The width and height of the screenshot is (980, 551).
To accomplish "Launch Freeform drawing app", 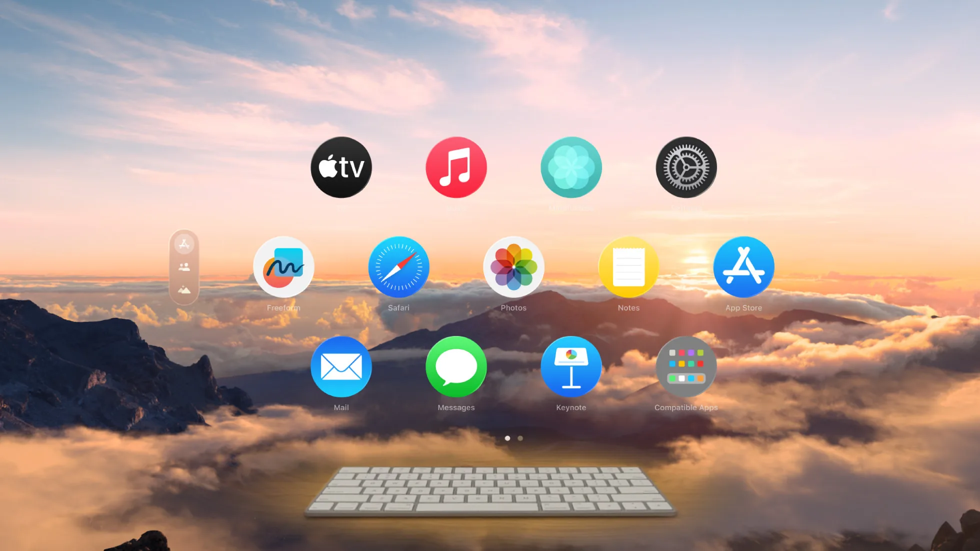I will pos(283,266).
